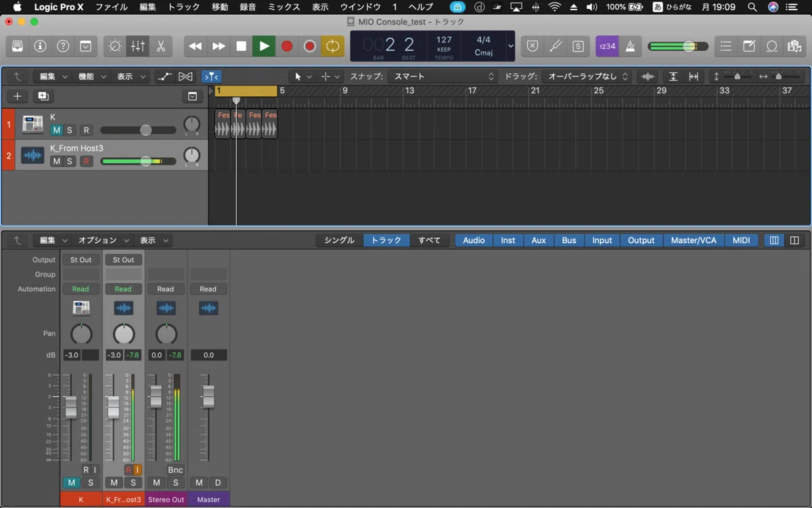
Task: Open the Library panel icon
Action: (18, 46)
